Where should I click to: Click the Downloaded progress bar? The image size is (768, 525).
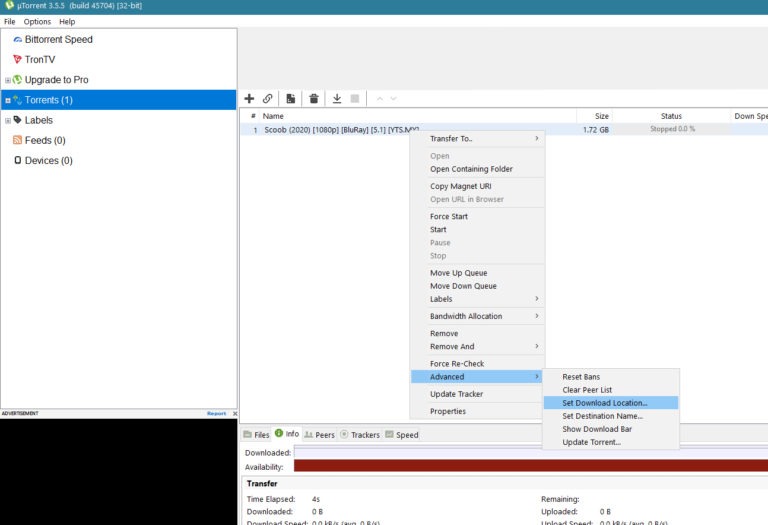530,453
